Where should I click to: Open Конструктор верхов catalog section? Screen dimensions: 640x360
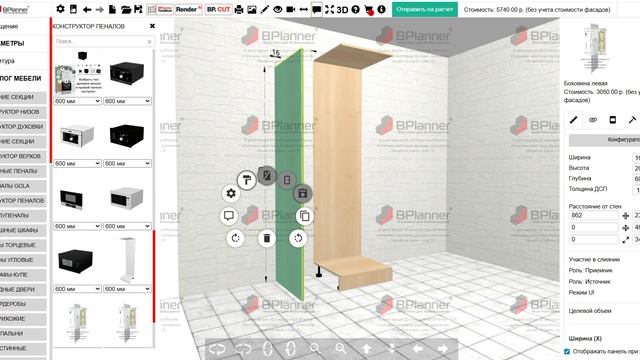(23, 156)
